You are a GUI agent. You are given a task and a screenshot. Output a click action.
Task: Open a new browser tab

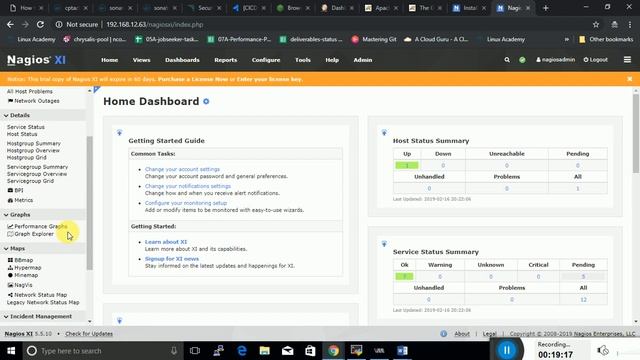pos(546,8)
